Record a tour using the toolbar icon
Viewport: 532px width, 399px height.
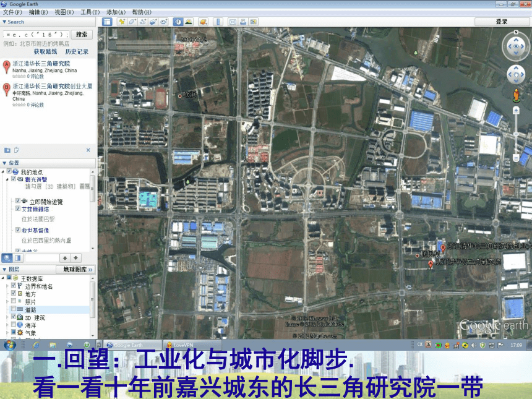[164, 22]
